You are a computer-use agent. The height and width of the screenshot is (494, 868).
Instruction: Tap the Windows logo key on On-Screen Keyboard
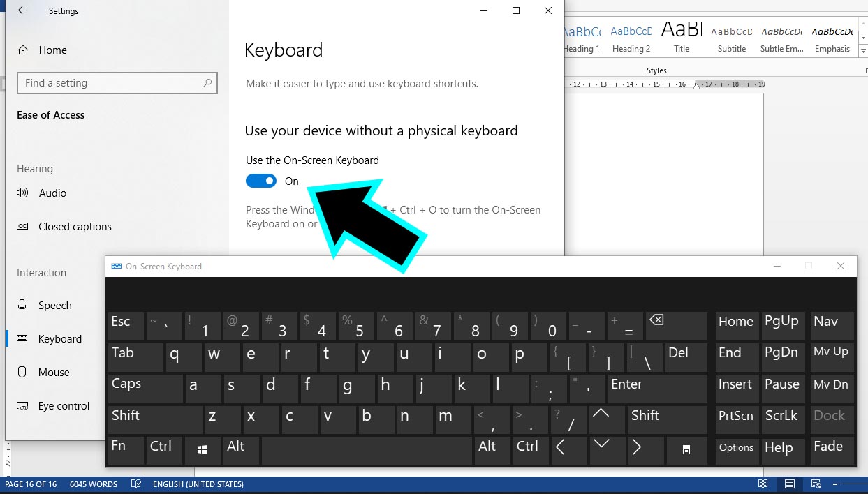(203, 451)
